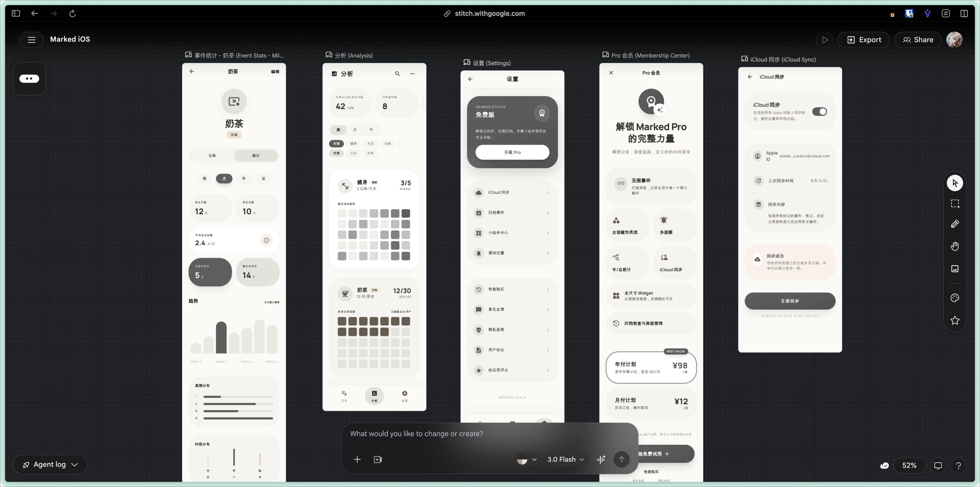980x487 pixels.
Task: Expand the Agent log dropdown
Action: [x=50, y=465]
